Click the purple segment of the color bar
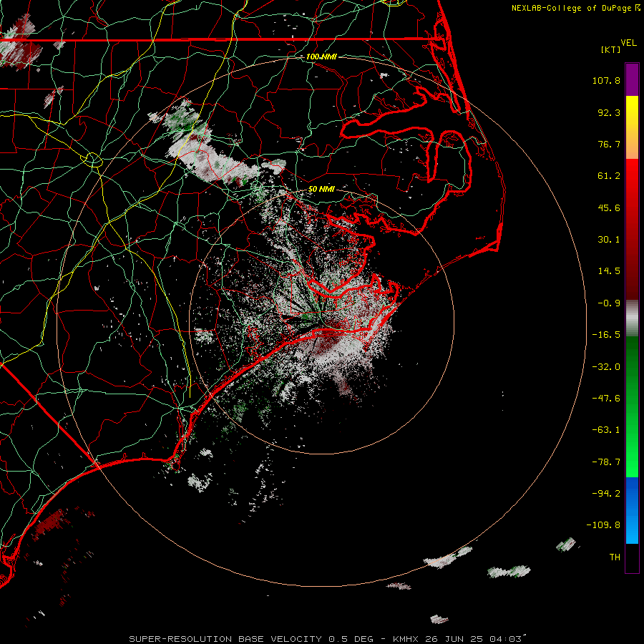Screen dimensions: 644x644 pos(632,79)
